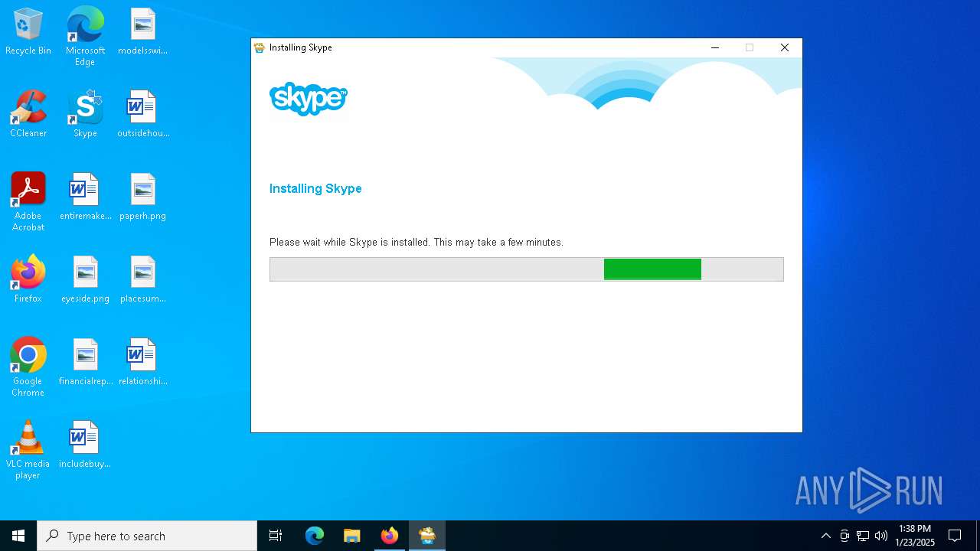
Task: Open the Recycle Bin desktop icon
Action: point(28,32)
